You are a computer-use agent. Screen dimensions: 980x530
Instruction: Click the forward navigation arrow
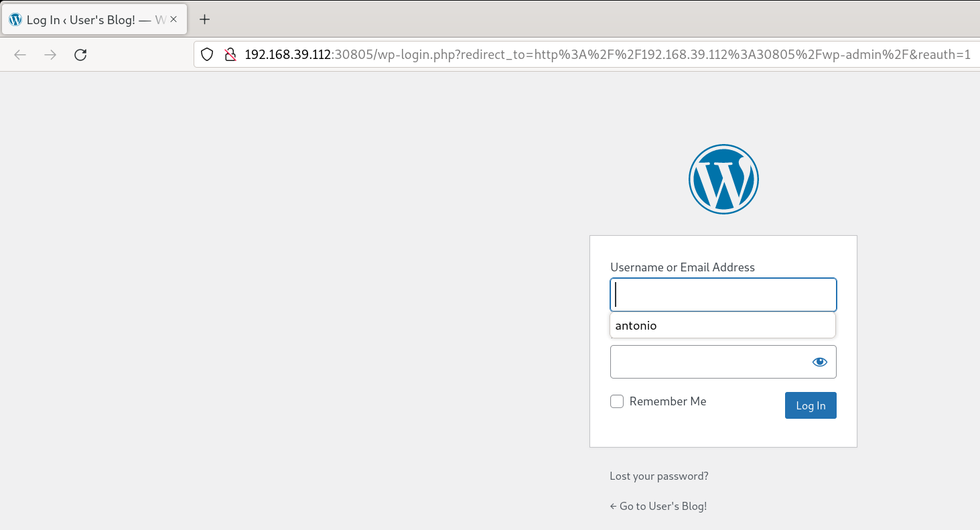coord(50,55)
